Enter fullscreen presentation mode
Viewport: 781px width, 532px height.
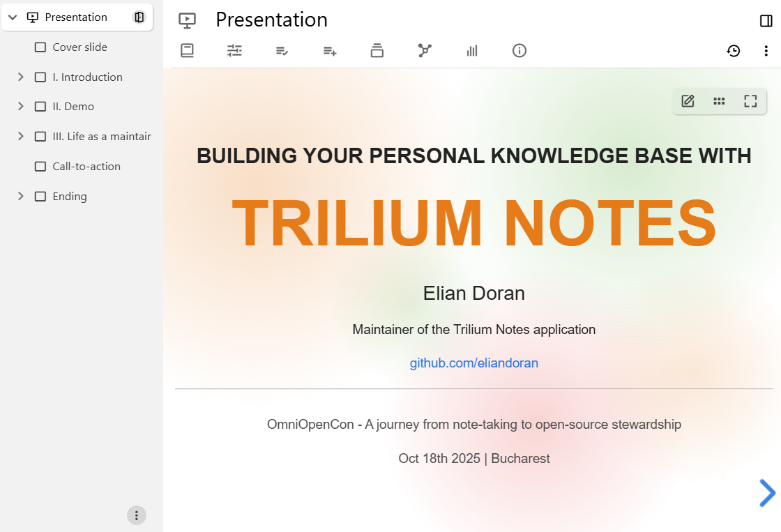point(750,101)
